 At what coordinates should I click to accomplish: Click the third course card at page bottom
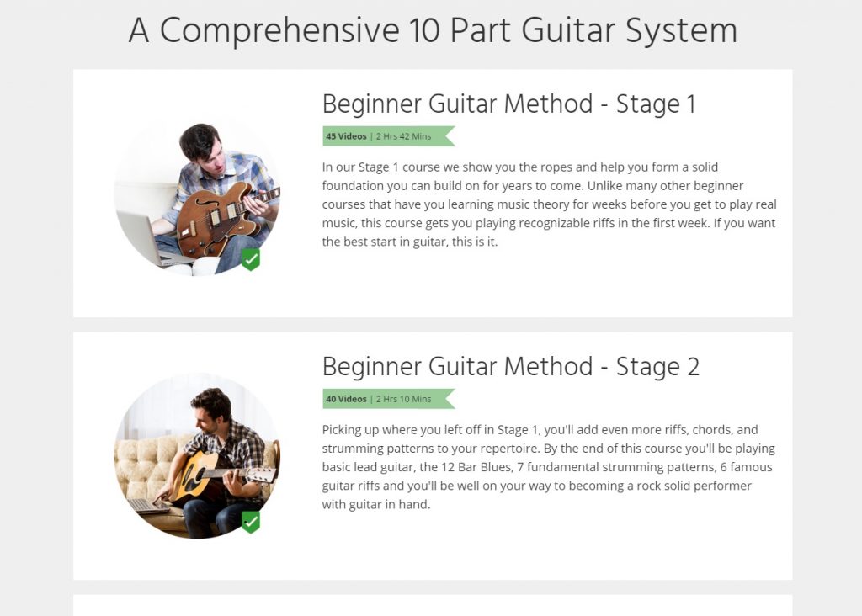(433, 605)
